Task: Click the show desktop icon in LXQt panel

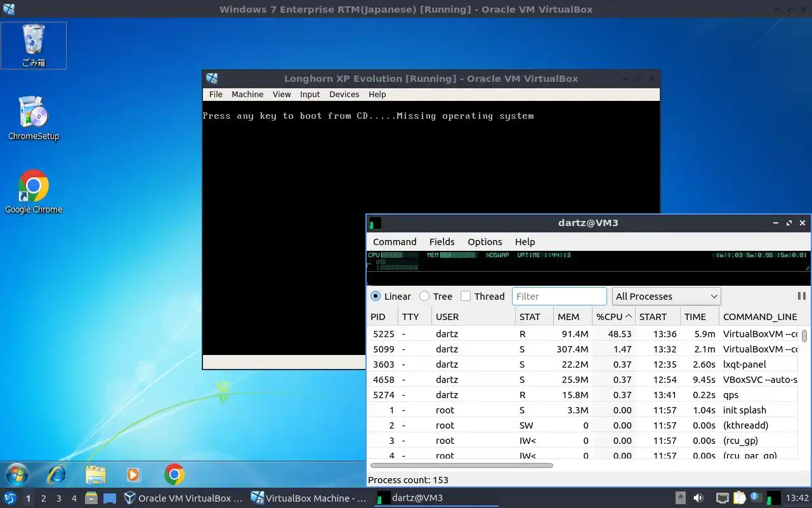Action: pyautogui.click(x=110, y=498)
